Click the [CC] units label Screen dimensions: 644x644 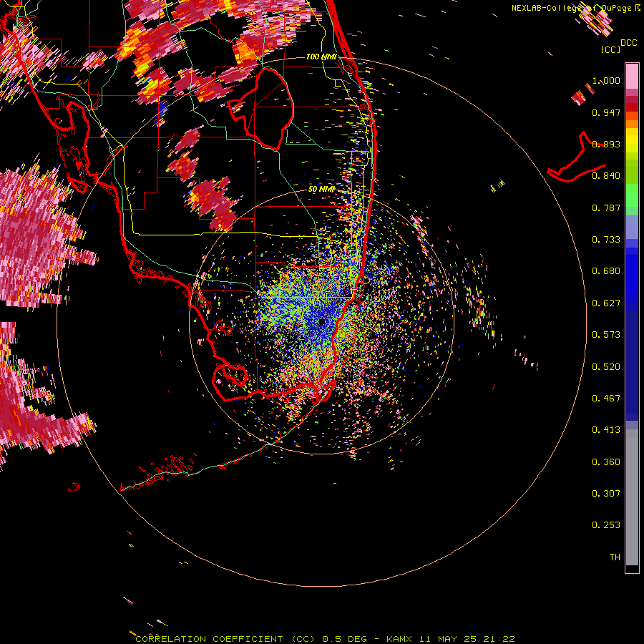(x=610, y=49)
